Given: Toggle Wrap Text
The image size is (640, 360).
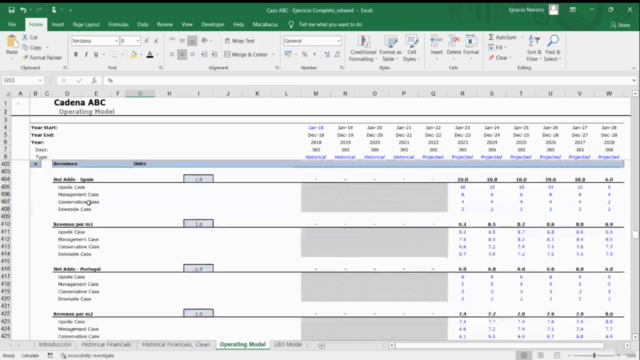Looking at the screenshot, I should 240,41.
